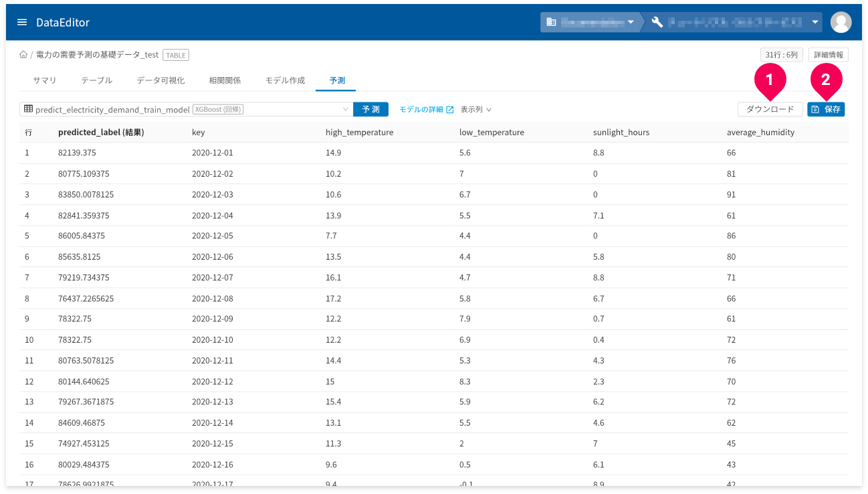Click predicted value 83850.0078125
Image resolution: width=868 pixels, height=494 pixels.
(x=86, y=194)
